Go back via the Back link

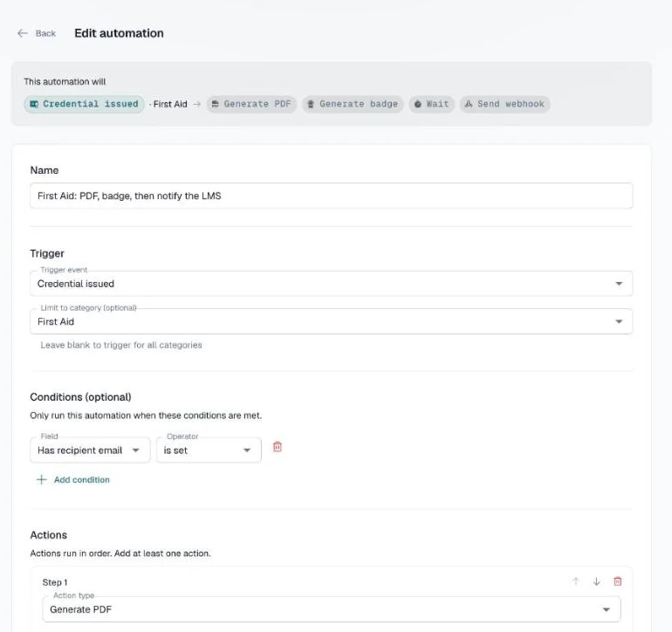(45, 33)
